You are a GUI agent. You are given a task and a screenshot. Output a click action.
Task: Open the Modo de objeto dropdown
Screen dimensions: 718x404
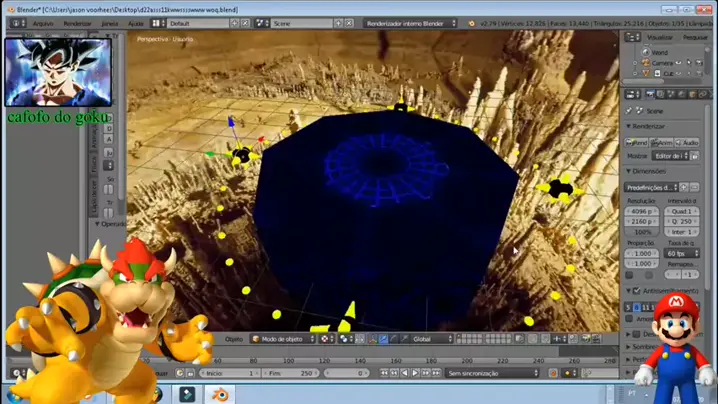(283, 339)
